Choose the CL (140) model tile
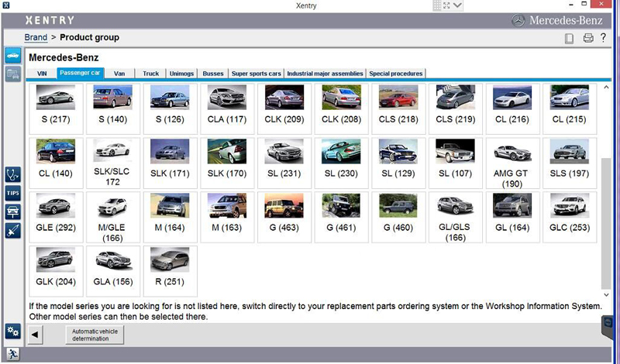620x364 pixels. pyautogui.click(x=56, y=163)
